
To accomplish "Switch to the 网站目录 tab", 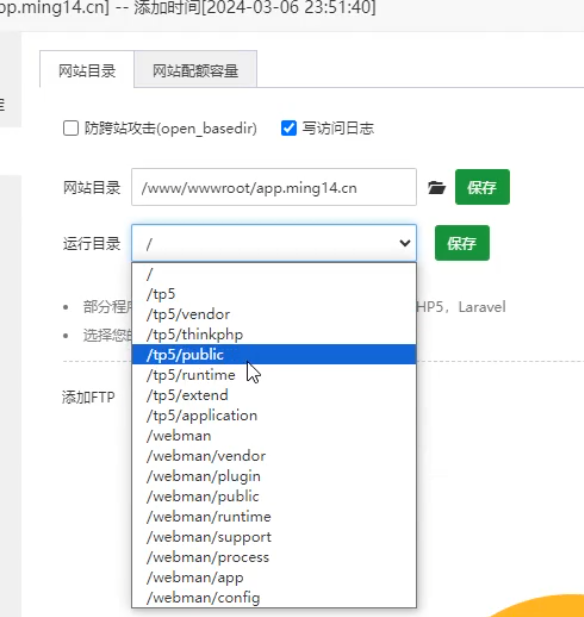I will (87, 71).
